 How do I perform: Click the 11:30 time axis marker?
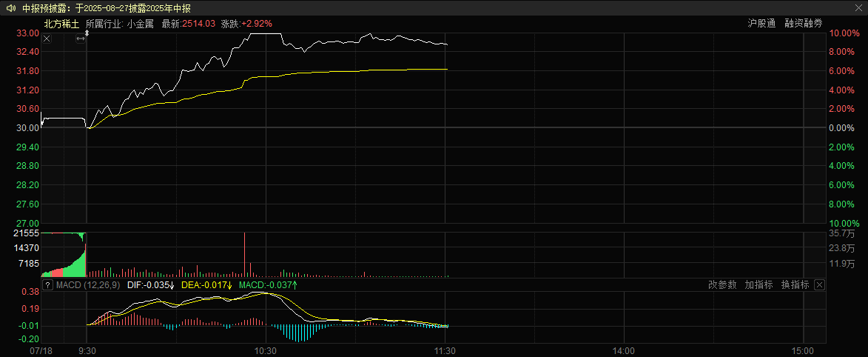click(445, 351)
